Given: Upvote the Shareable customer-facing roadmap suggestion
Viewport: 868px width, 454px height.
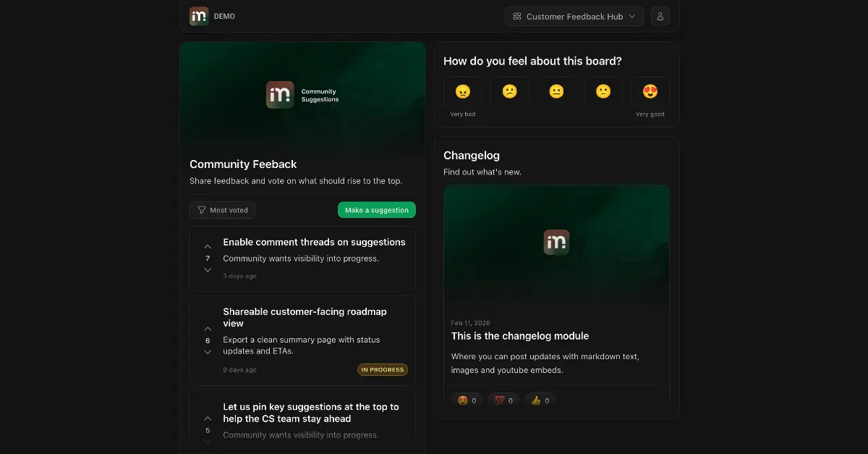Looking at the screenshot, I should [x=208, y=328].
